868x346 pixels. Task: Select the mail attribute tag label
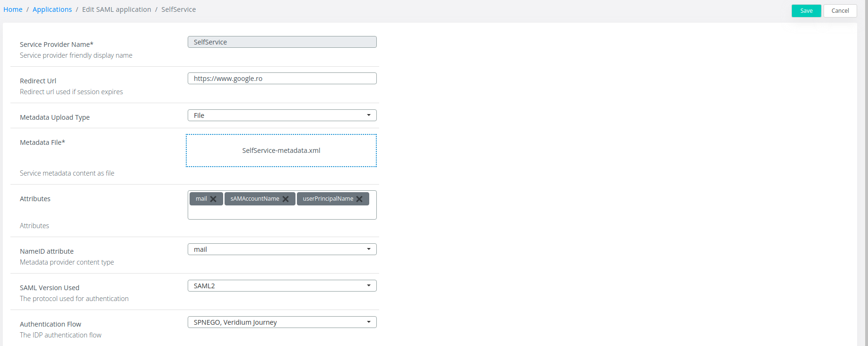[x=201, y=199]
